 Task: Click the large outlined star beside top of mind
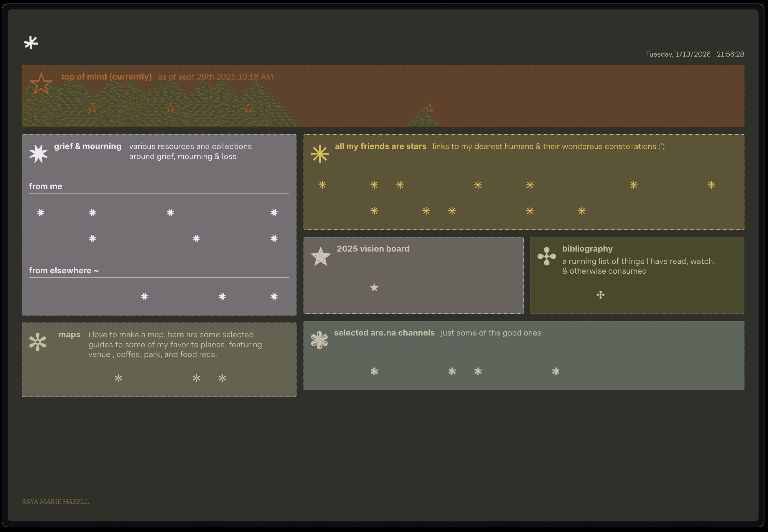point(41,84)
